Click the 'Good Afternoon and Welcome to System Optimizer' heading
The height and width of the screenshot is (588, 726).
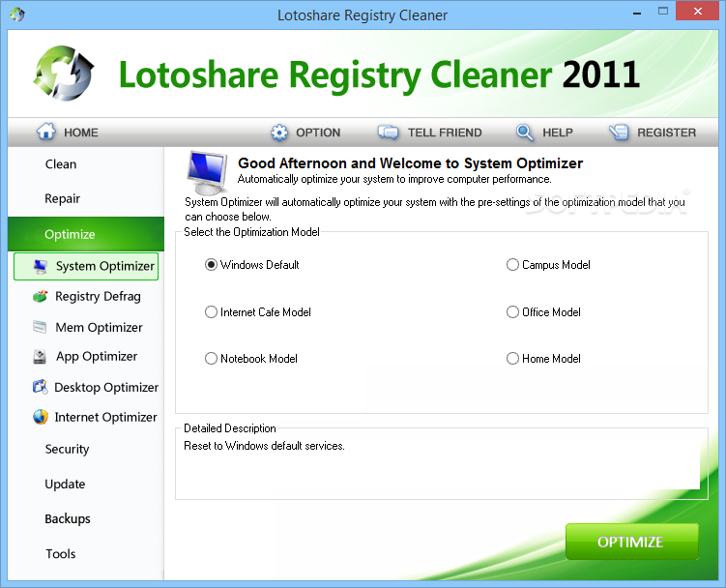point(410,163)
